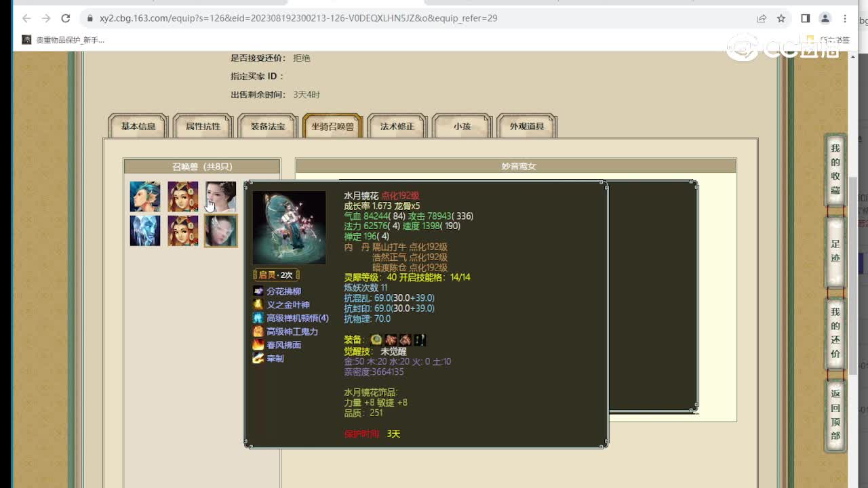Click the 召唤兽 (共8只) panel header
868x488 pixels.
[202, 166]
